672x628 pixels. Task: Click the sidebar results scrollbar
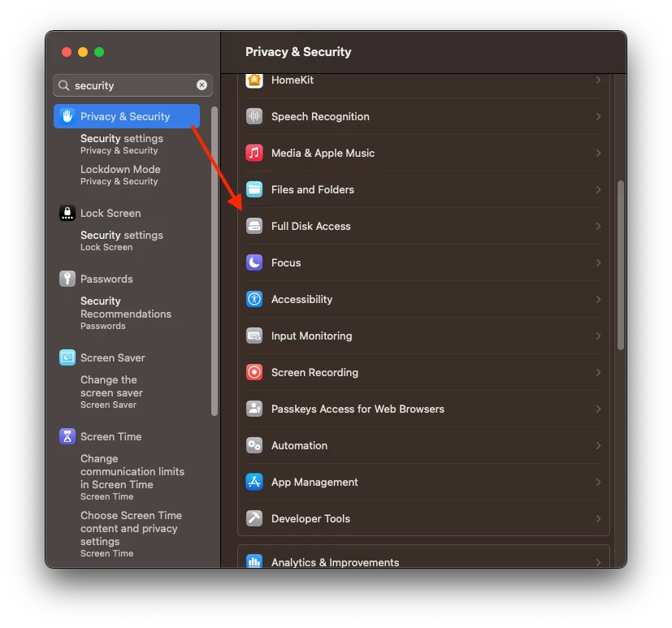click(x=215, y=262)
